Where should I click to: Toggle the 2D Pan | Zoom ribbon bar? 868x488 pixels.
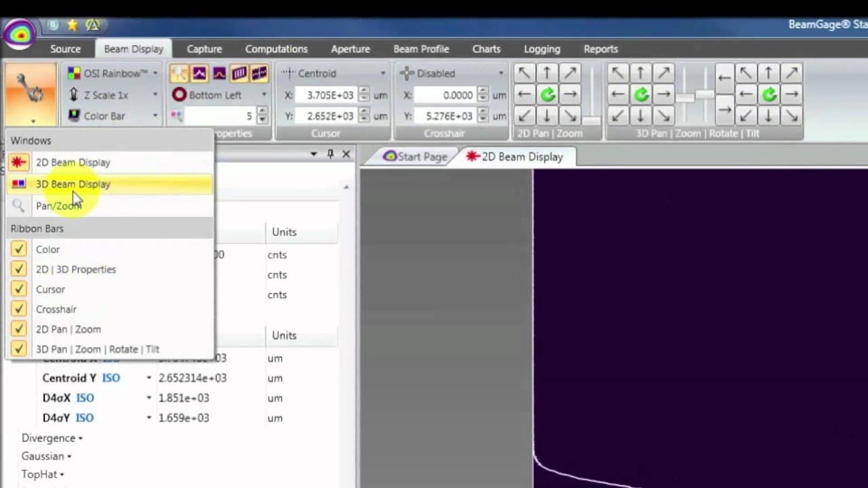[x=19, y=329]
